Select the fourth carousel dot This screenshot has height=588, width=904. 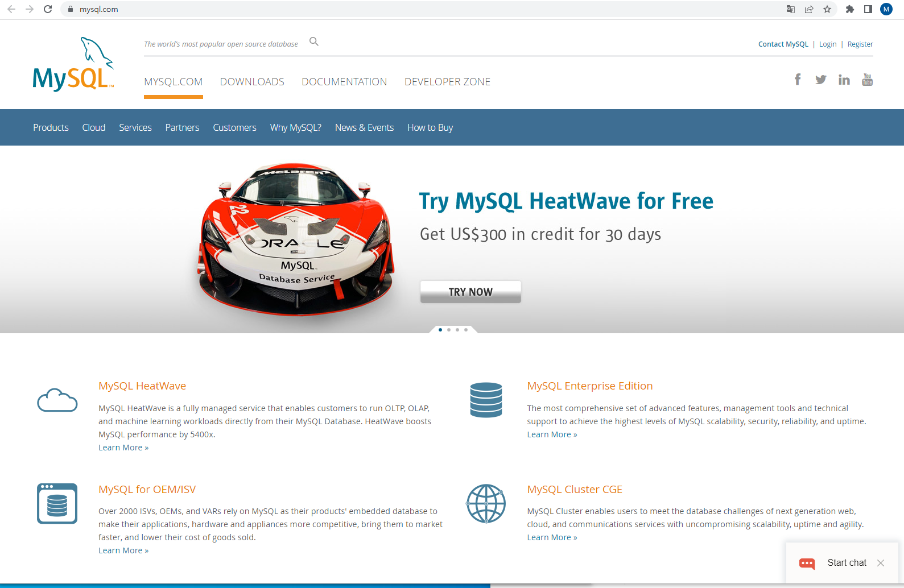(466, 330)
